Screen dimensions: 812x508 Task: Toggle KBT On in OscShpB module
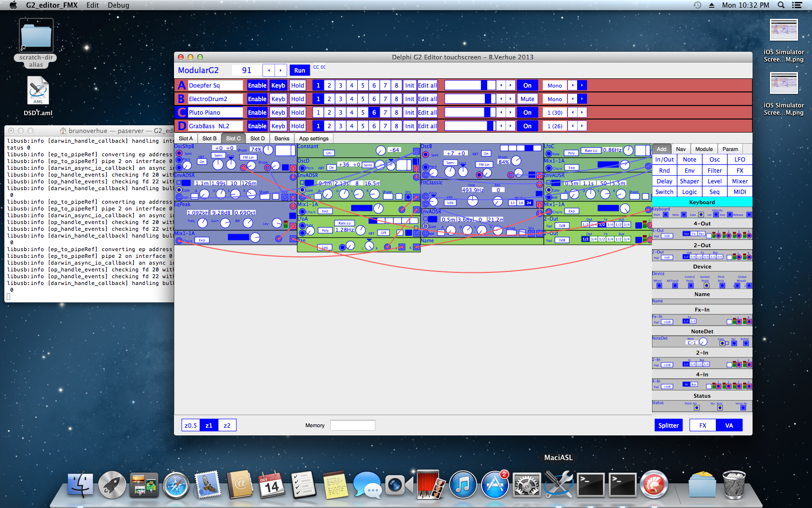click(x=202, y=162)
